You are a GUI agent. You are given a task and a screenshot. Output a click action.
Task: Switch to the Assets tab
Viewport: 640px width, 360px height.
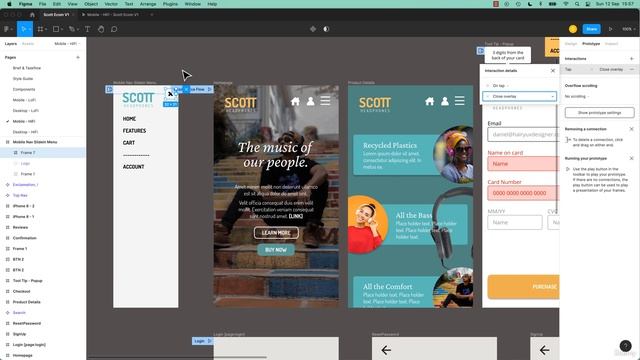click(x=28, y=44)
